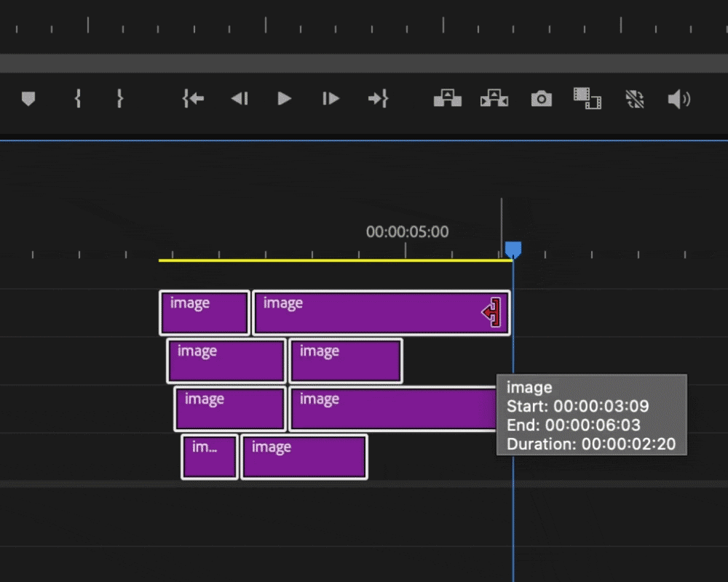Step forward one frame
This screenshot has width=728, height=582.
pos(331,98)
